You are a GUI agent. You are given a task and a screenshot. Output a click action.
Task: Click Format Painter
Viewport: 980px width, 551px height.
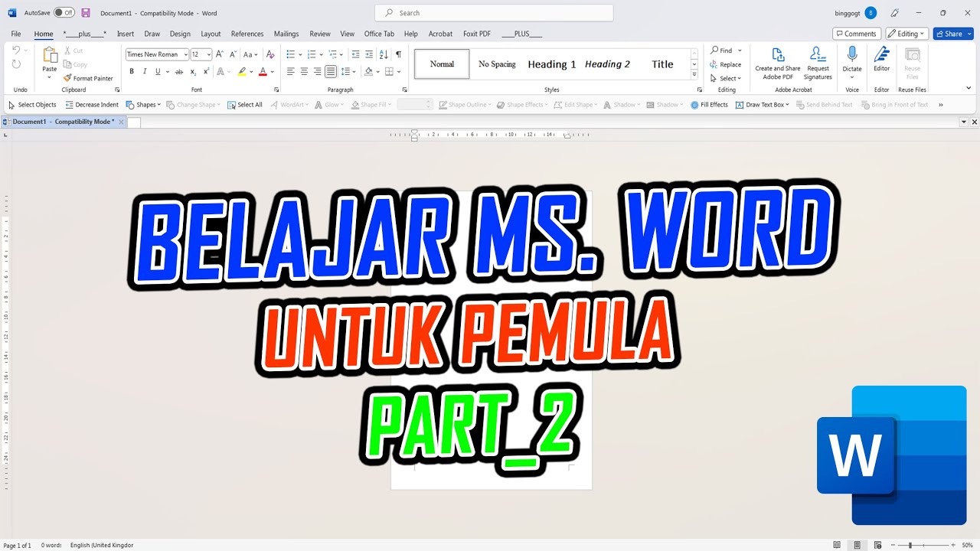[x=88, y=78]
